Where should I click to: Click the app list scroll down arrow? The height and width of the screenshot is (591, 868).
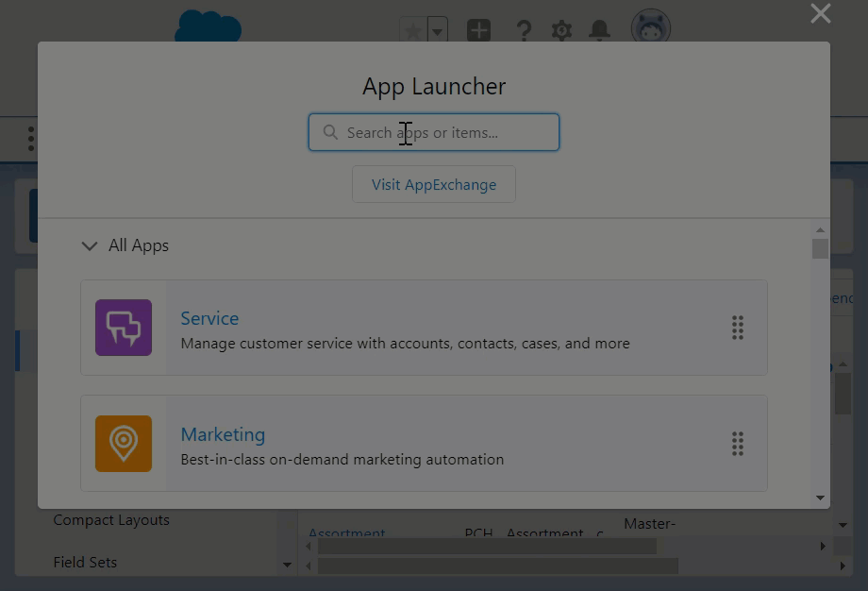click(820, 498)
